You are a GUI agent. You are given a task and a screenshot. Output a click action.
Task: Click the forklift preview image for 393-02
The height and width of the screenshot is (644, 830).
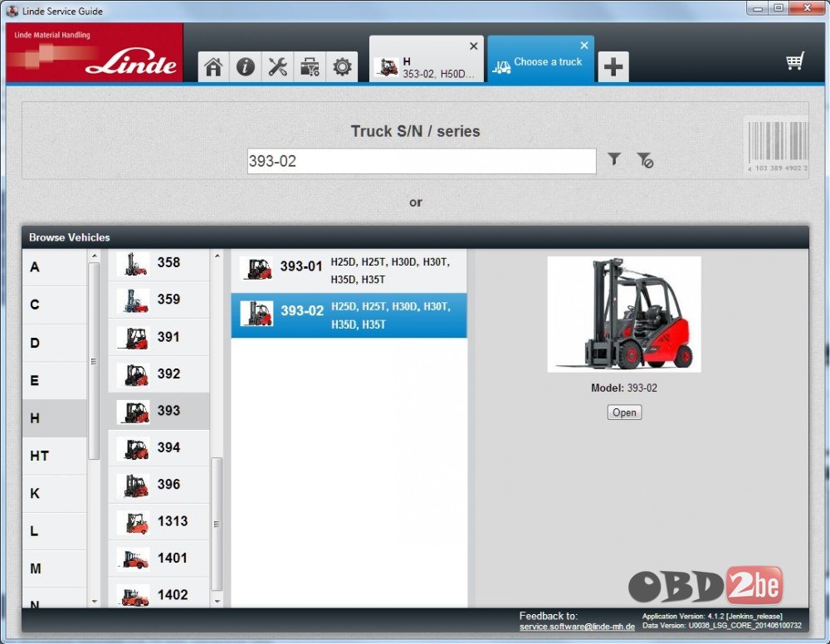click(624, 315)
